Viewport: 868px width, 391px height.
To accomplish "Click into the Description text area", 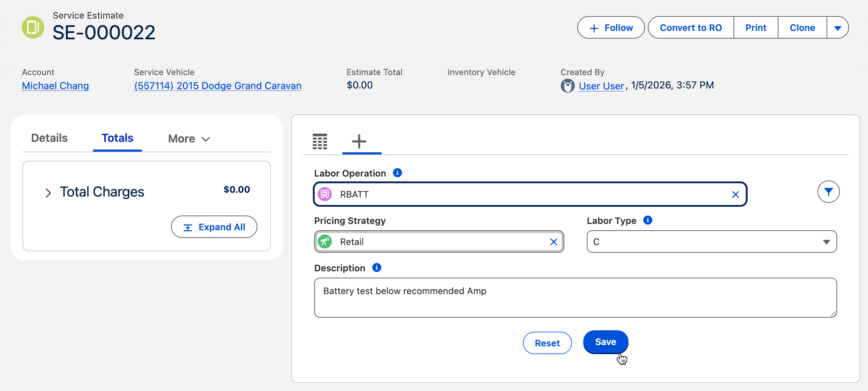I will click(576, 298).
